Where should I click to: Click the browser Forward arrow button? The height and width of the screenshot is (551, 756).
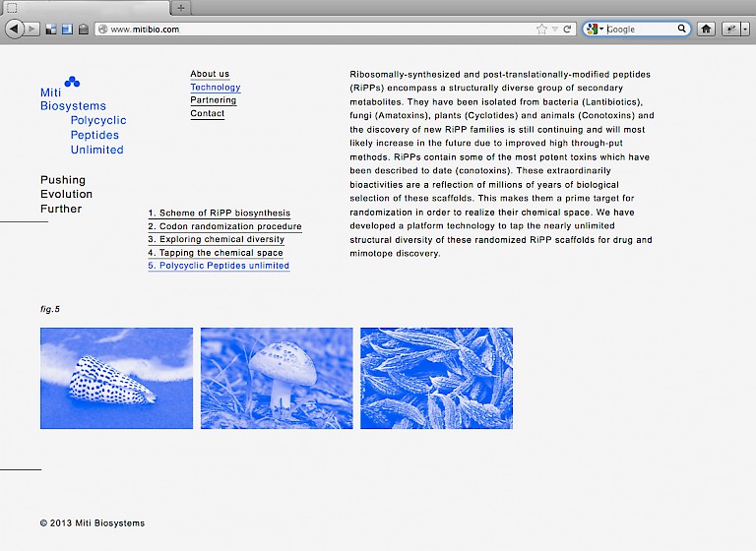click(x=31, y=30)
